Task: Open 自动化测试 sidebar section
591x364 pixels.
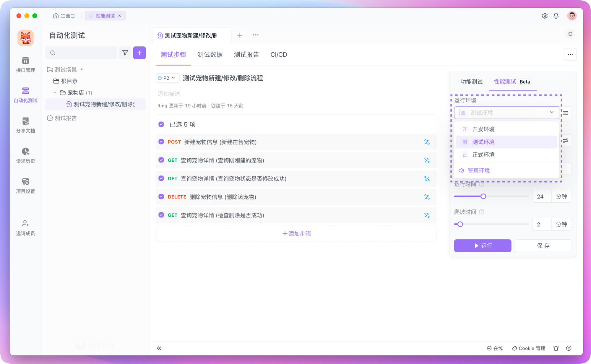Action: [25, 95]
